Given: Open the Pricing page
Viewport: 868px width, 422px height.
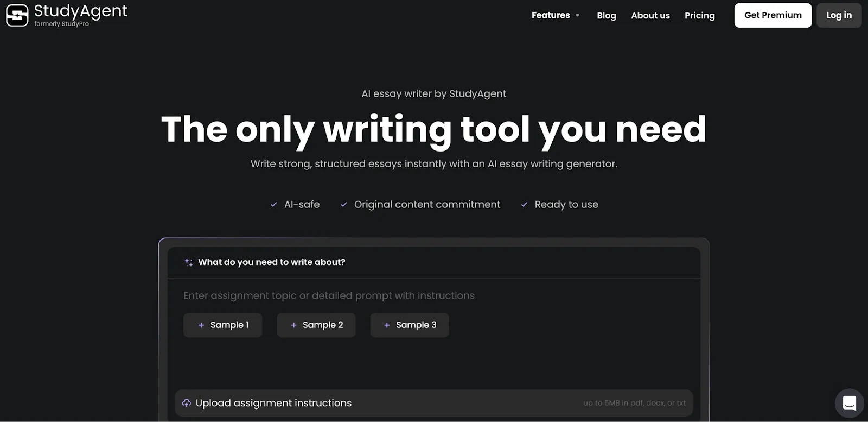Looking at the screenshot, I should click(x=700, y=15).
